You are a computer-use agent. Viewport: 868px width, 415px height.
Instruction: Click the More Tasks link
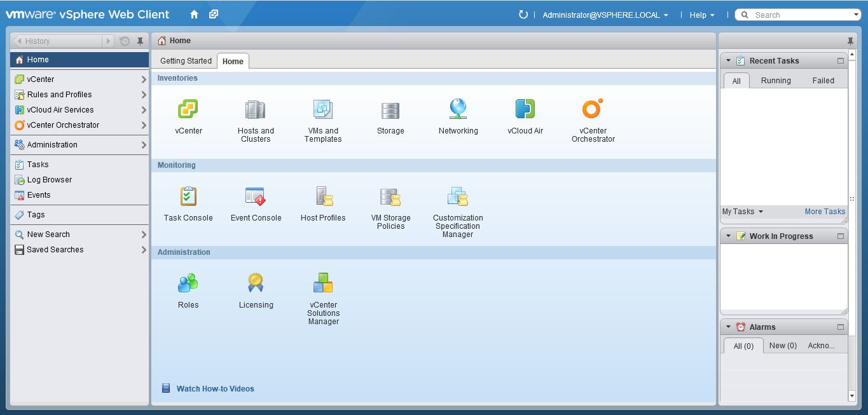(825, 212)
